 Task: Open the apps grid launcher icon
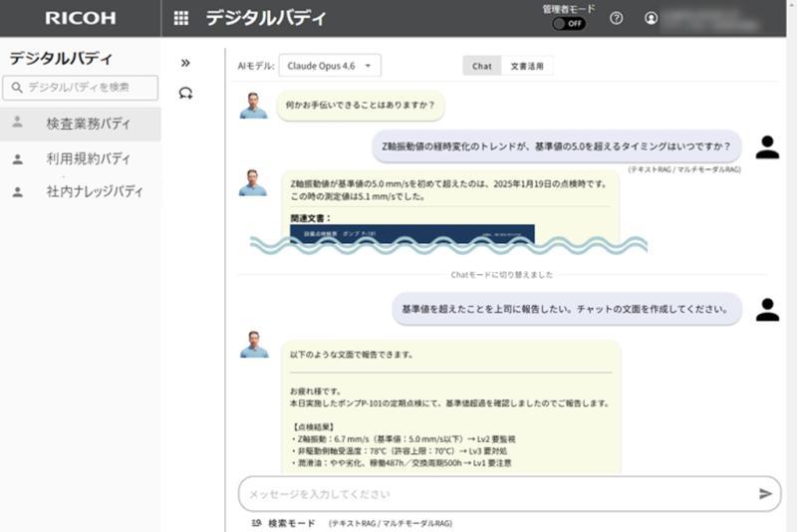(181, 18)
